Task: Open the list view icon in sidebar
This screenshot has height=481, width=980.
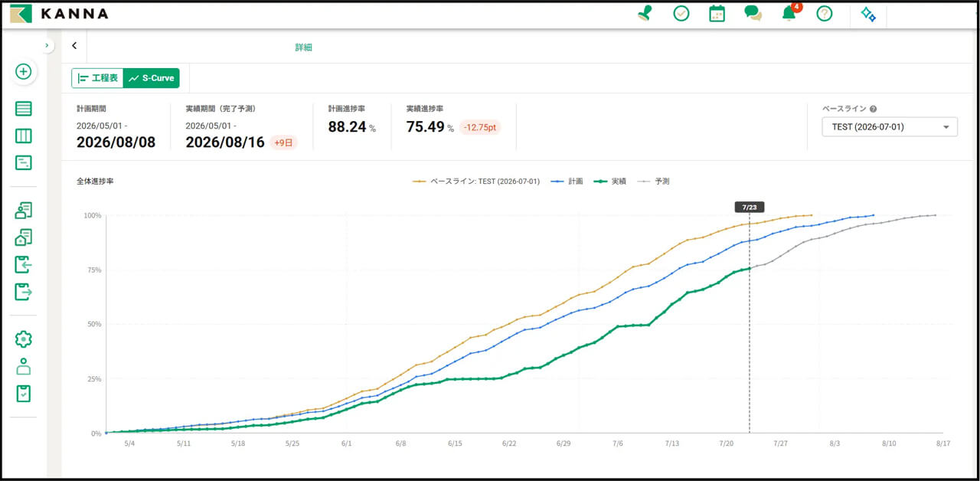Action: [24, 109]
